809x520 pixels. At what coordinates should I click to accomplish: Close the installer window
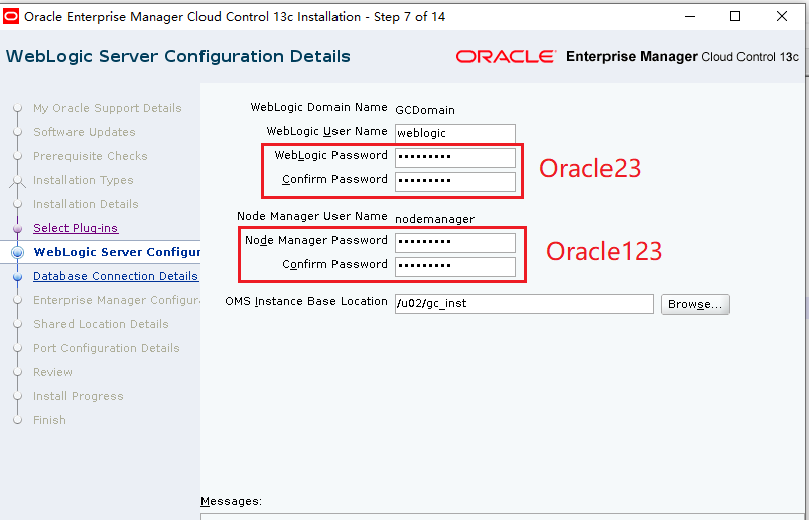tap(782, 17)
